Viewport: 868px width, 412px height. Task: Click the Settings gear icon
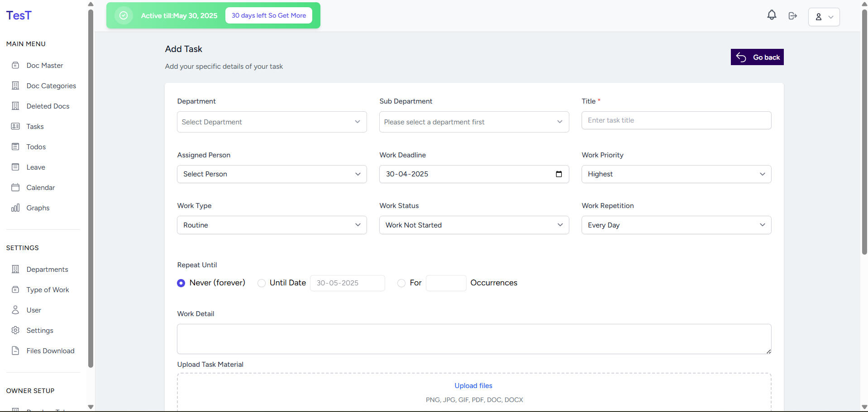pyautogui.click(x=15, y=330)
